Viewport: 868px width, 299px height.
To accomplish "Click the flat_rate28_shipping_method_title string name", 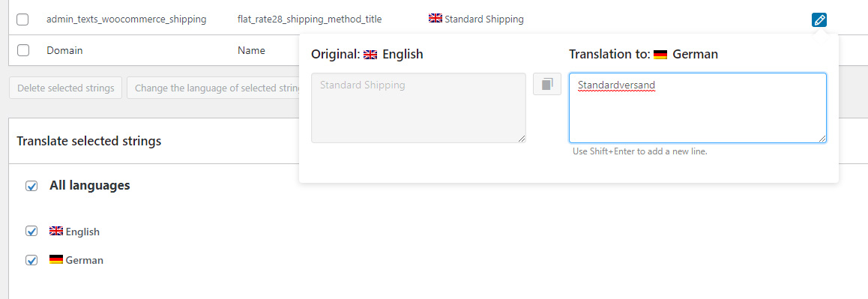I will coord(310,19).
